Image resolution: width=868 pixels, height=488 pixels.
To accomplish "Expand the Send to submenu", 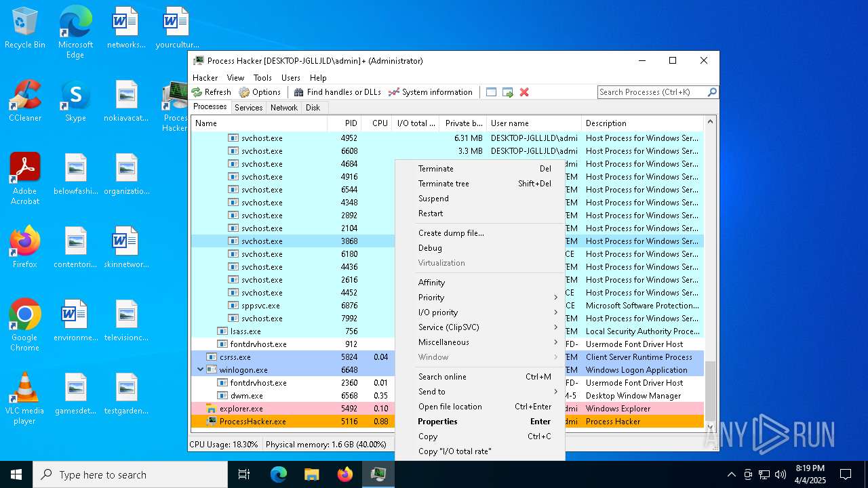I will [x=488, y=392].
